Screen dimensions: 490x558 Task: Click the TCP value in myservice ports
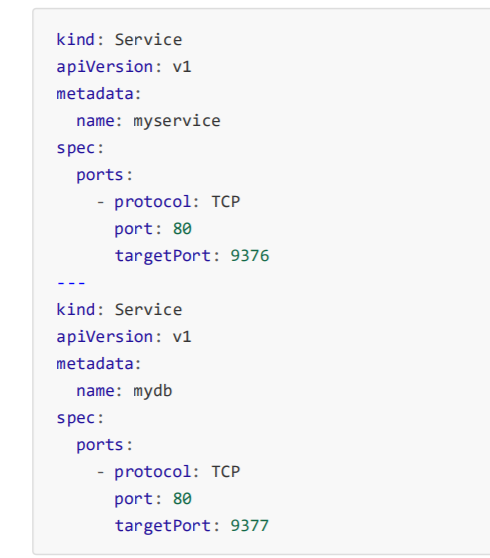tap(226, 202)
